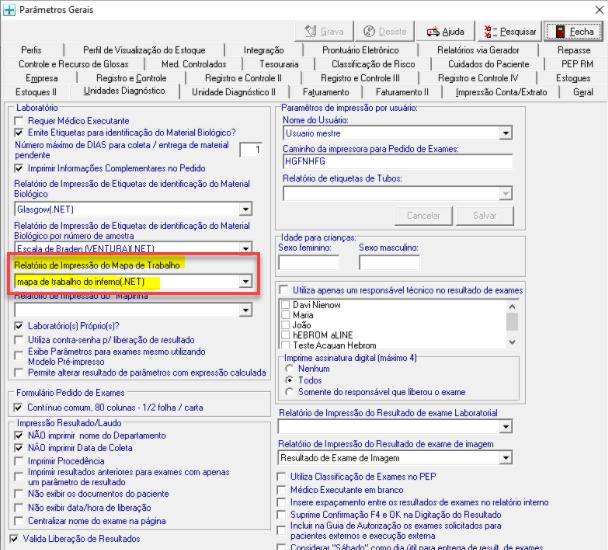The width and height of the screenshot is (608, 550).
Task: Go to Classificação de Risco tab
Action: [x=373, y=64]
